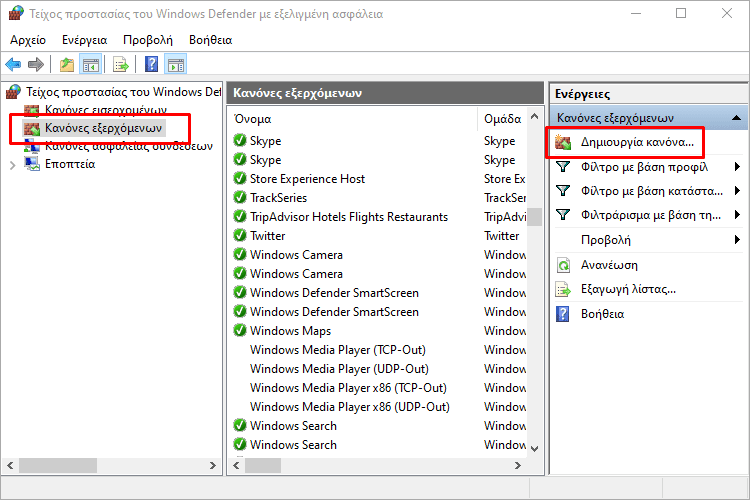The width and height of the screenshot is (750, 500).
Task: Toggle the console tree pane toolbar icon
Action: point(91,64)
